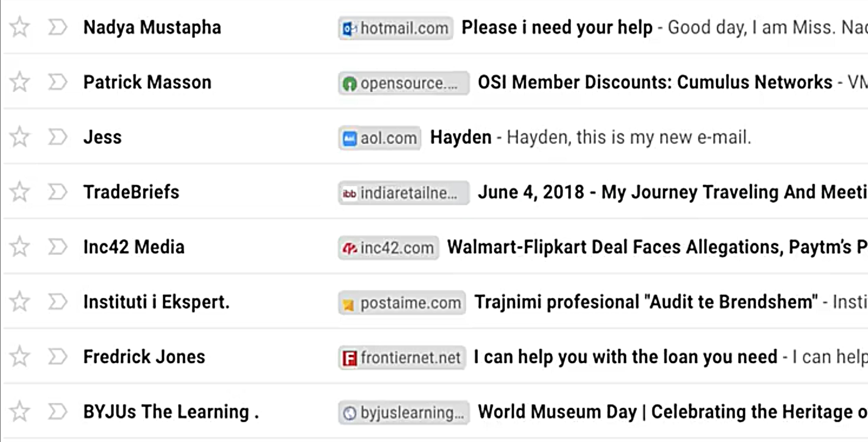This screenshot has width=868, height=442.
Task: Mark TradeBriefs email as important
Action: pyautogui.click(x=57, y=192)
